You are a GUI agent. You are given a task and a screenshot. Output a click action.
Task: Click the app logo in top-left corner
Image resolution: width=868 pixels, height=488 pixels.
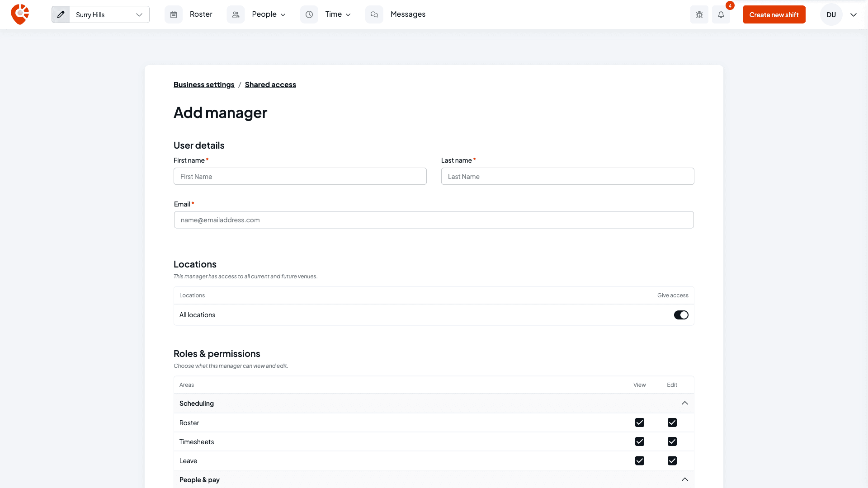pyautogui.click(x=20, y=14)
